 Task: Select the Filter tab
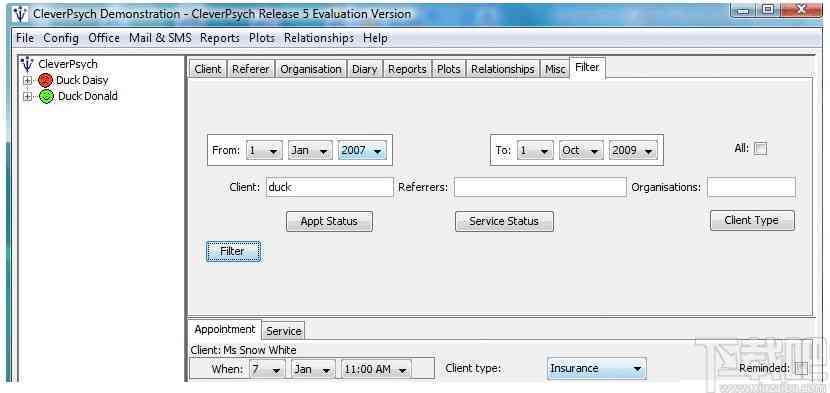pyautogui.click(x=587, y=68)
